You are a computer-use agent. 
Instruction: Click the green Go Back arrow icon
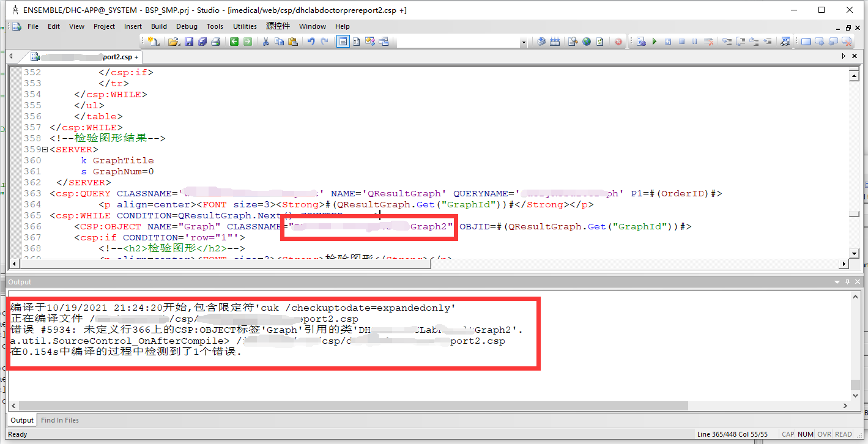[x=234, y=42]
